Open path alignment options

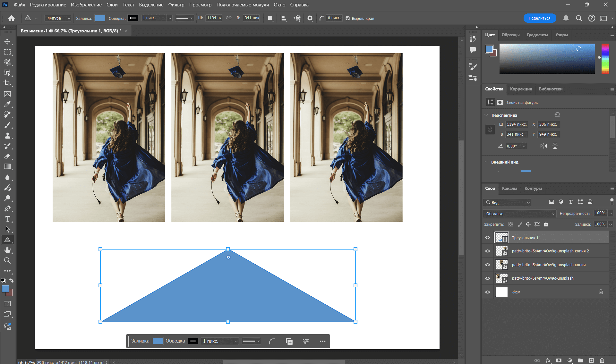coord(283,18)
